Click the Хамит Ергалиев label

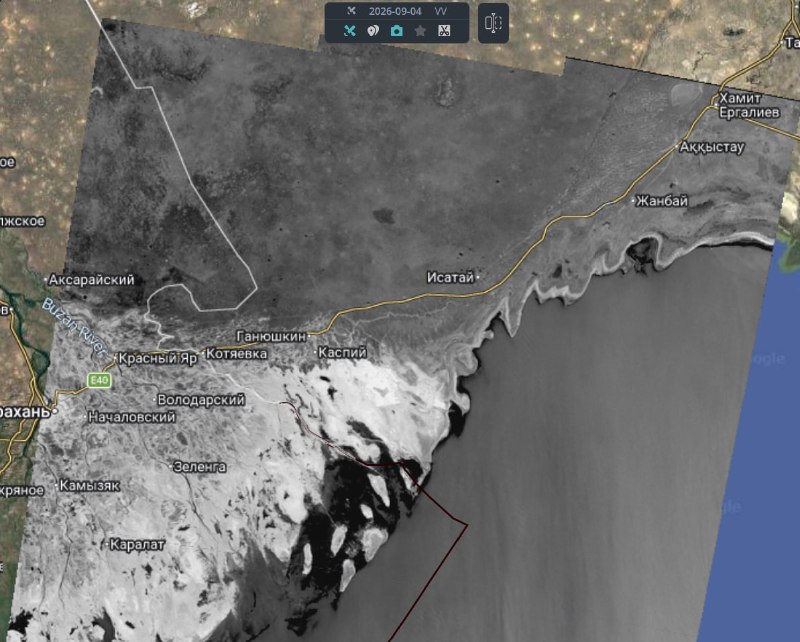click(x=749, y=105)
